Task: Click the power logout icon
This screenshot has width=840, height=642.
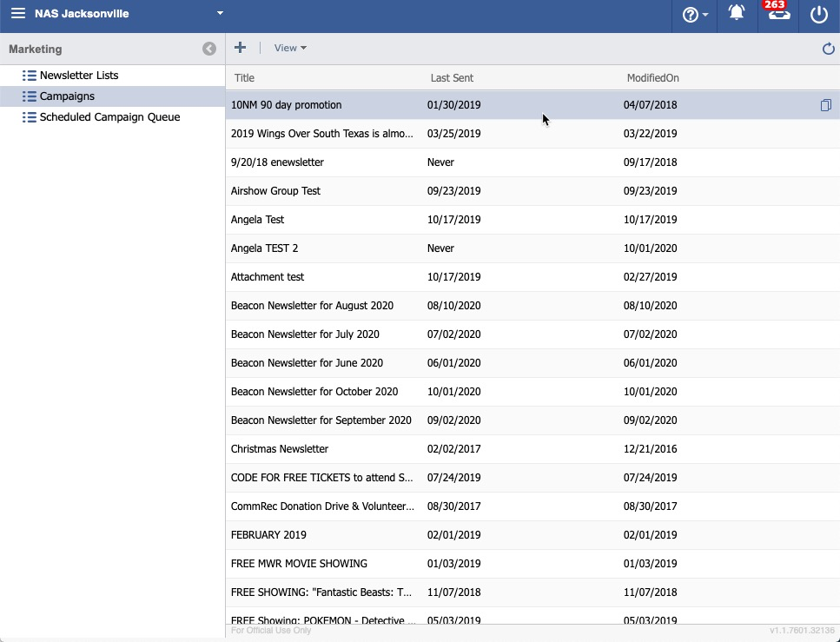Action: (818, 14)
